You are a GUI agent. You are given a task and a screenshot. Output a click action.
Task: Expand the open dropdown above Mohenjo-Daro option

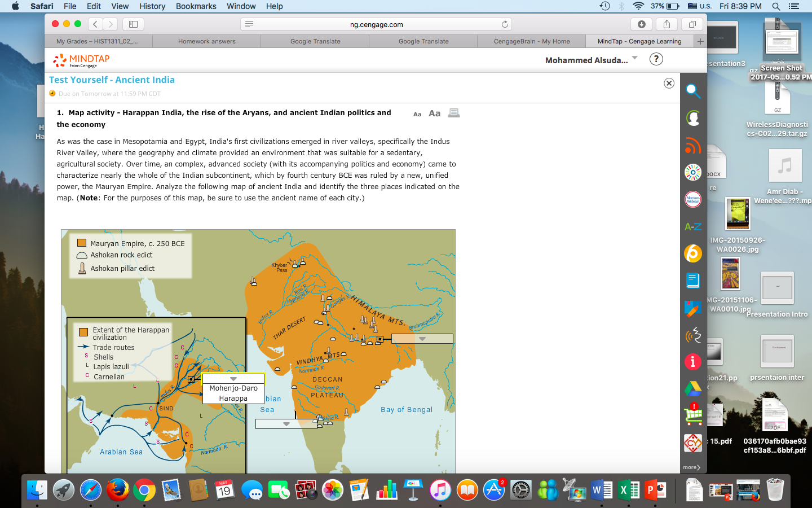click(233, 379)
